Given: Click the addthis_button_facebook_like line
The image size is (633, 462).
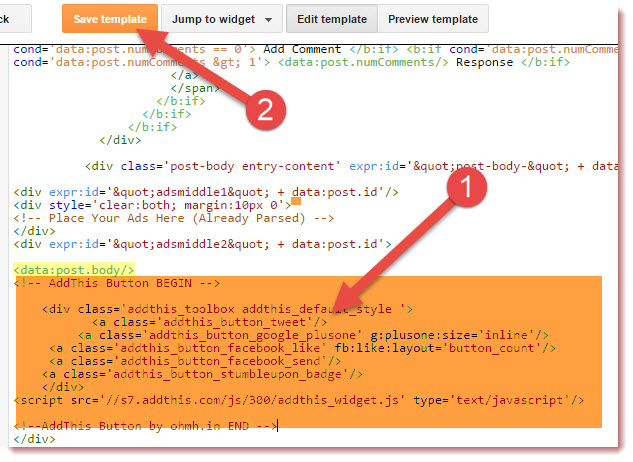Looking at the screenshot, I should [302, 348].
